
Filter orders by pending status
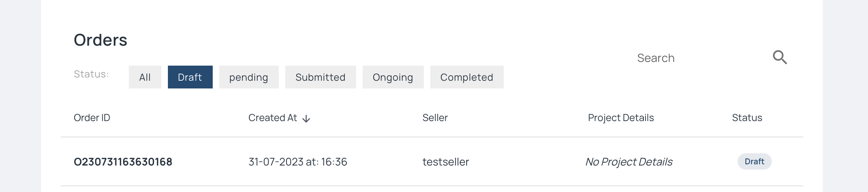249,77
